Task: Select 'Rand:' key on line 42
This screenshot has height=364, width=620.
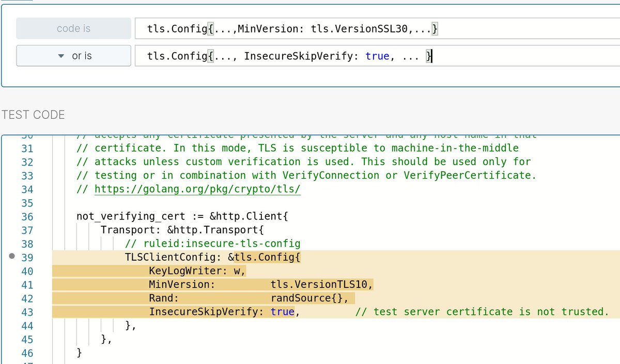Action: 164,298
